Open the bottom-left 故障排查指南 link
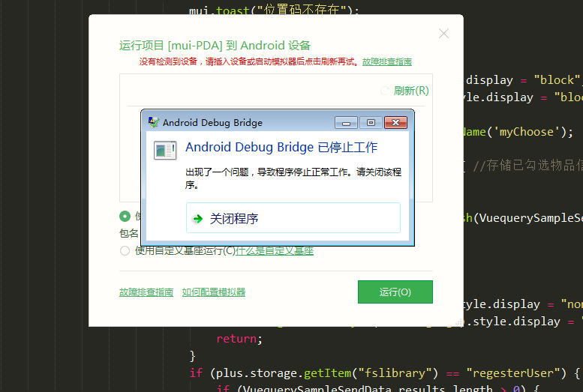 point(146,292)
